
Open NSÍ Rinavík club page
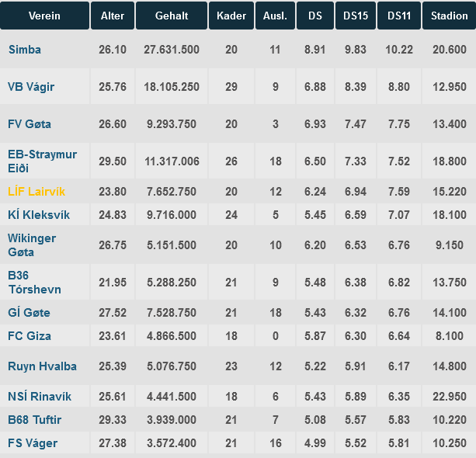tap(40, 397)
